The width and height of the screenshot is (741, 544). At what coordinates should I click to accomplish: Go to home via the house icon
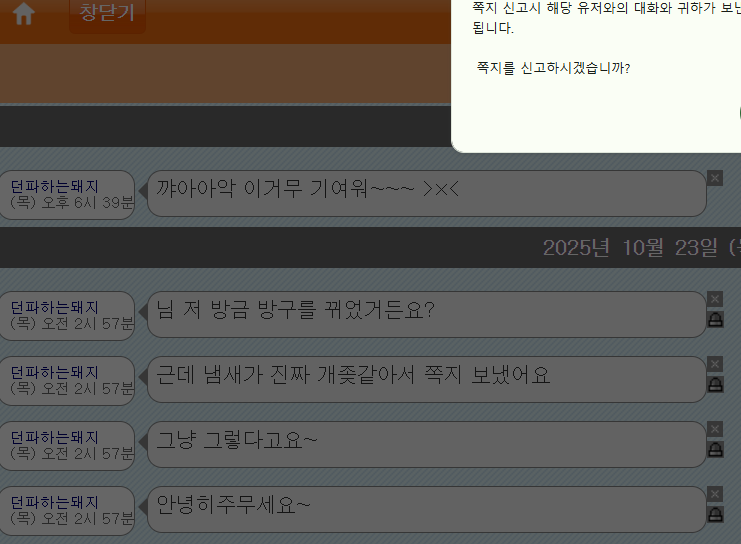tap(24, 13)
